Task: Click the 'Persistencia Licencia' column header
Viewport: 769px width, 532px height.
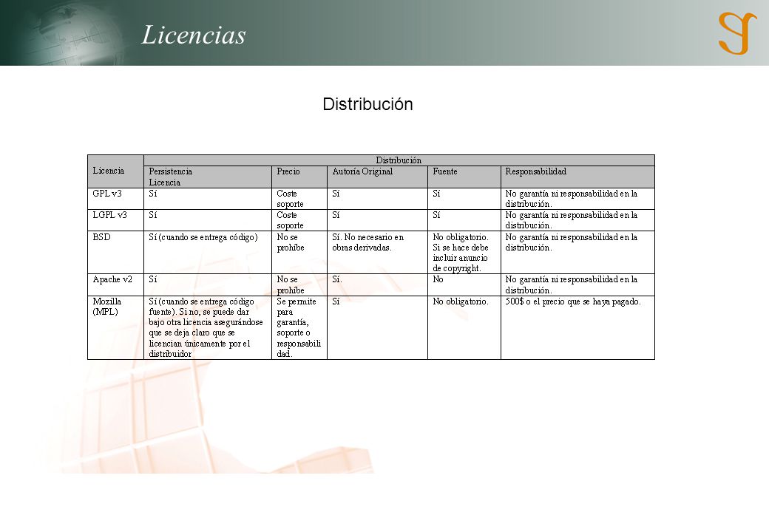Action: (x=208, y=177)
